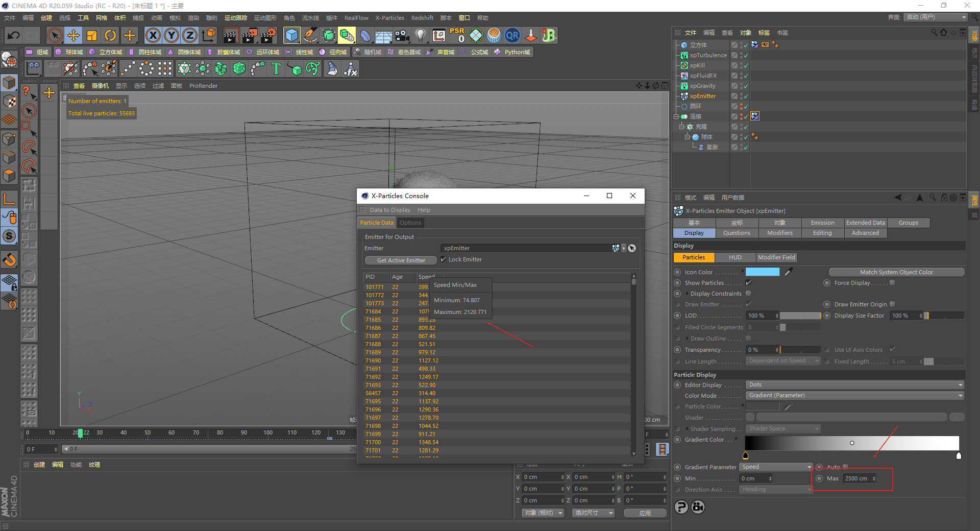Click the blue Icon Color swatch
This screenshot has height=531, width=980.
(762, 272)
